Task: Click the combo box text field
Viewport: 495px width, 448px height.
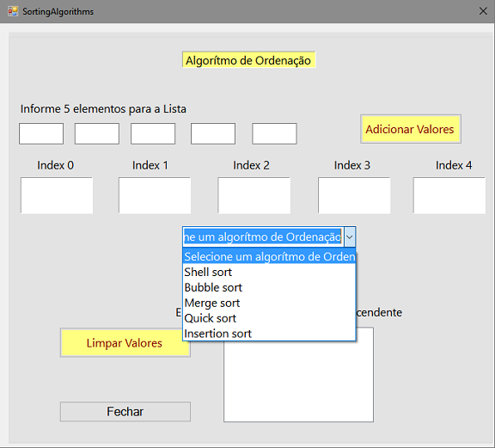Action: 263,237
